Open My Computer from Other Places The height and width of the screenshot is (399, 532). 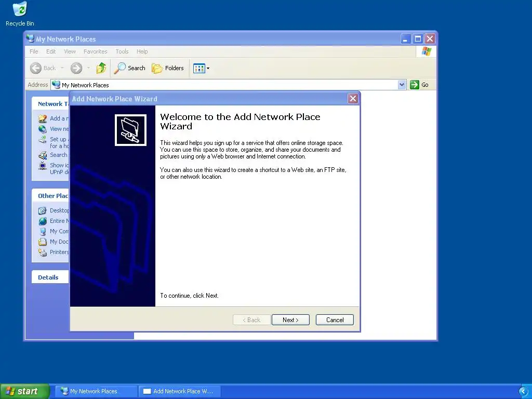point(54,231)
